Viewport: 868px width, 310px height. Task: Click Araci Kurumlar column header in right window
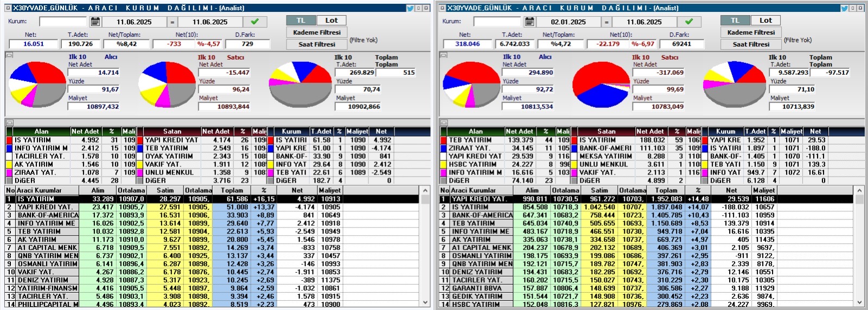(x=481, y=191)
